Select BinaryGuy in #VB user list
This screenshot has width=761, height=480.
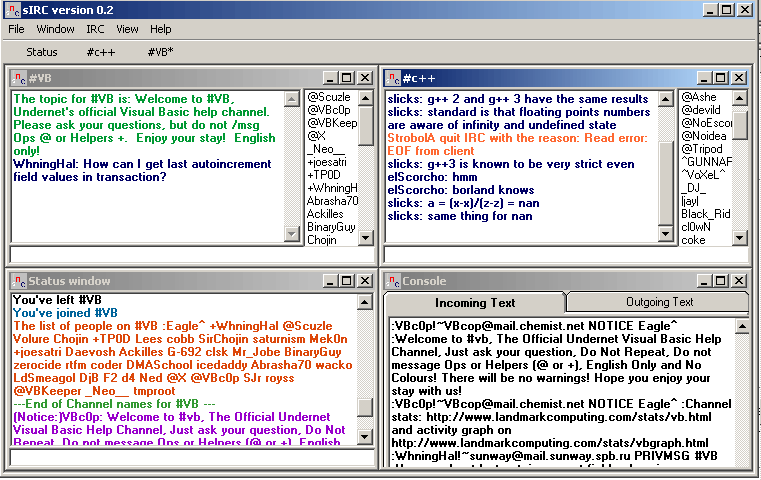pos(331,227)
